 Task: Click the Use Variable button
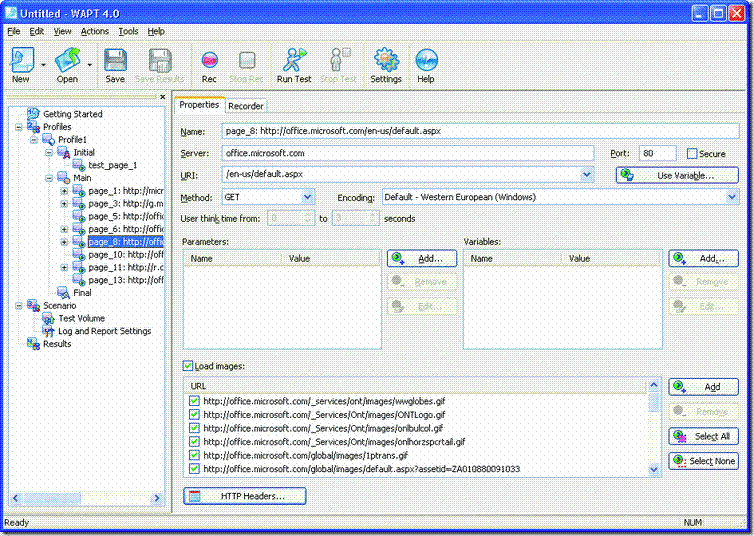click(677, 175)
